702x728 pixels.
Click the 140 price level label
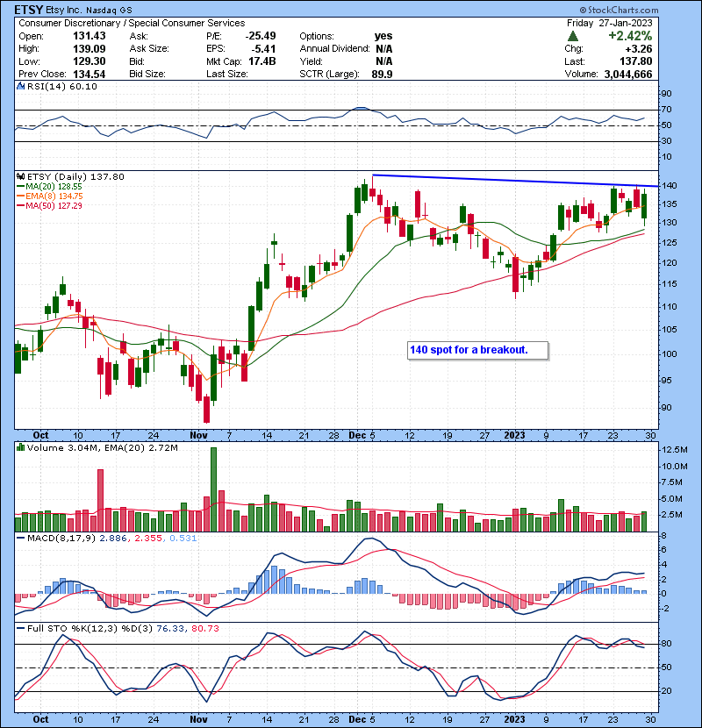click(670, 186)
